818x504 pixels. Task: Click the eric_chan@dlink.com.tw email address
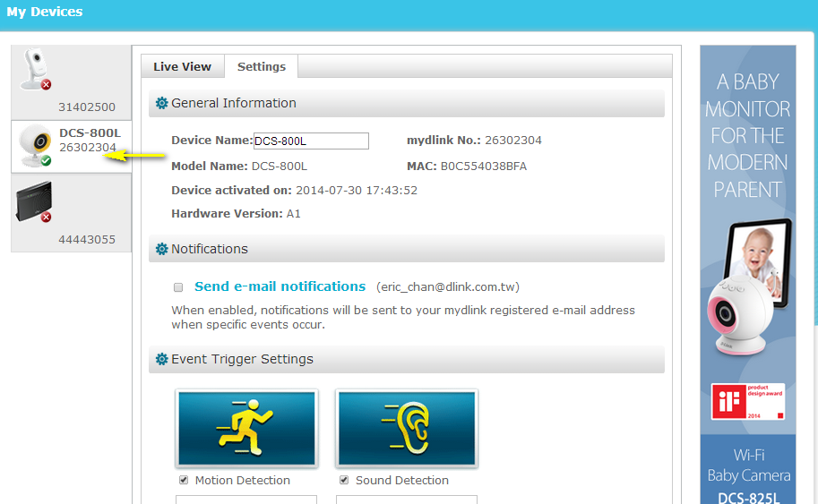[x=448, y=286]
